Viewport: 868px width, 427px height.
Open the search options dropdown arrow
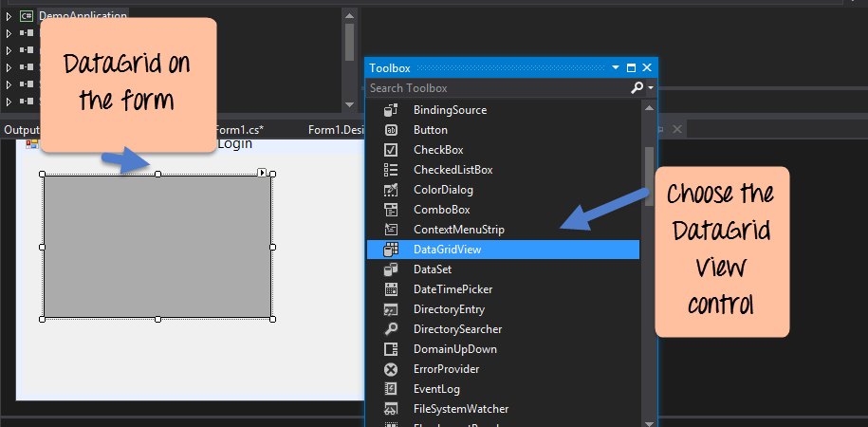point(651,88)
